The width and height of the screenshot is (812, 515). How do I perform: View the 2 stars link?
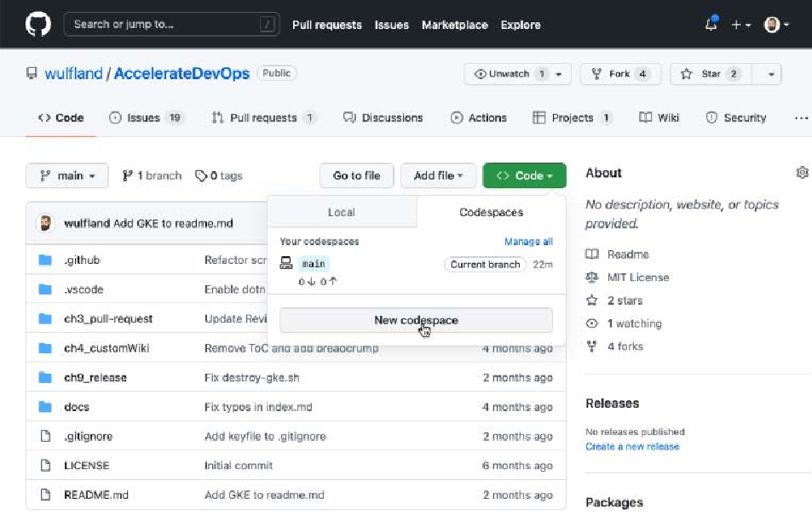tap(614, 300)
